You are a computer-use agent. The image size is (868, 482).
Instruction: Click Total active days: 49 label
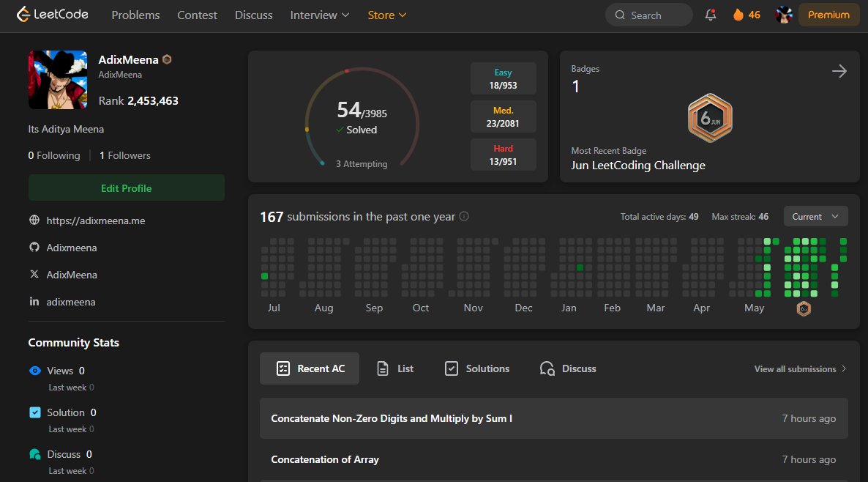pyautogui.click(x=659, y=217)
